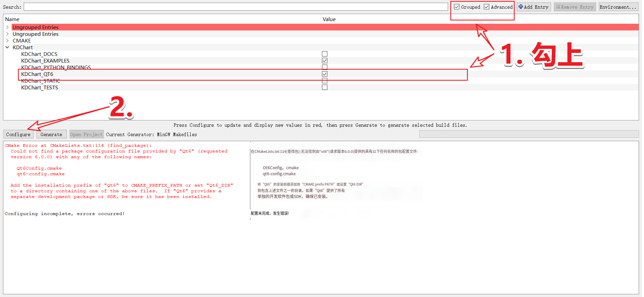The width and height of the screenshot is (644, 297).
Task: Click the grayed Remove Entry X icon
Action: click(x=558, y=7)
